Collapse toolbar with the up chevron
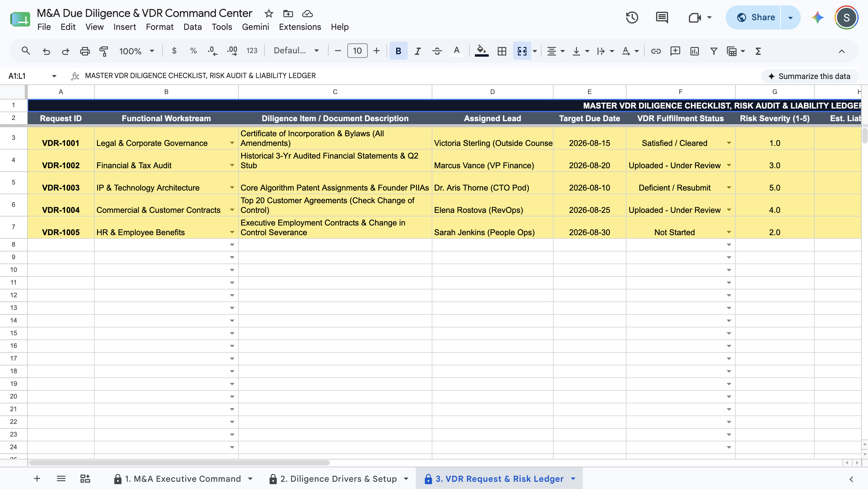The height and width of the screenshot is (489, 868). click(841, 51)
